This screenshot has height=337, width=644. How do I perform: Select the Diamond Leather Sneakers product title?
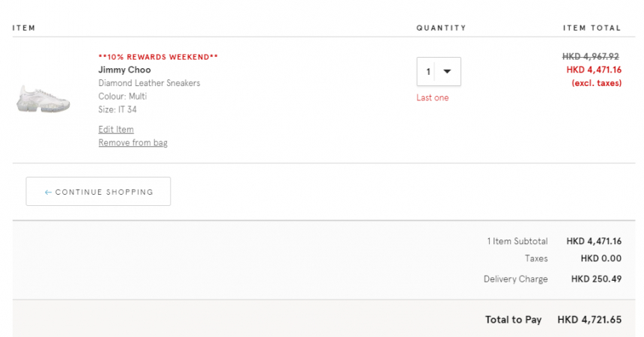click(149, 83)
